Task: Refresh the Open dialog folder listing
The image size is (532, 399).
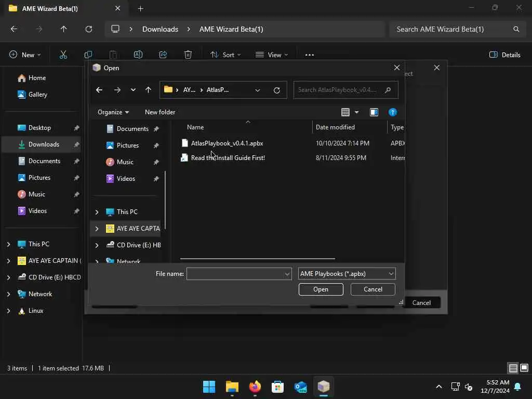Action: pos(277,90)
